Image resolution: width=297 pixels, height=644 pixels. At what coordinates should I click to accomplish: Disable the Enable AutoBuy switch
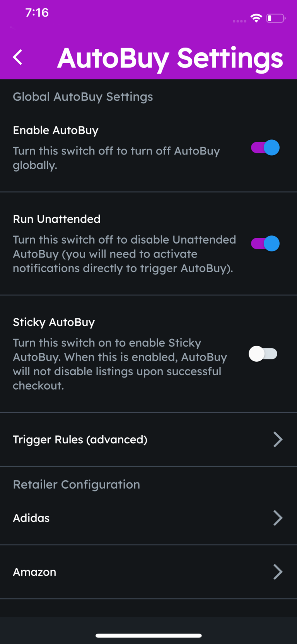[x=265, y=148]
